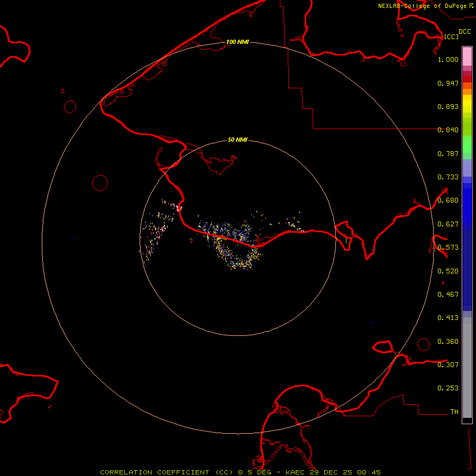Click the DCC label above the color bar
Image resolution: width=476 pixels, height=476 pixels.
464,32
